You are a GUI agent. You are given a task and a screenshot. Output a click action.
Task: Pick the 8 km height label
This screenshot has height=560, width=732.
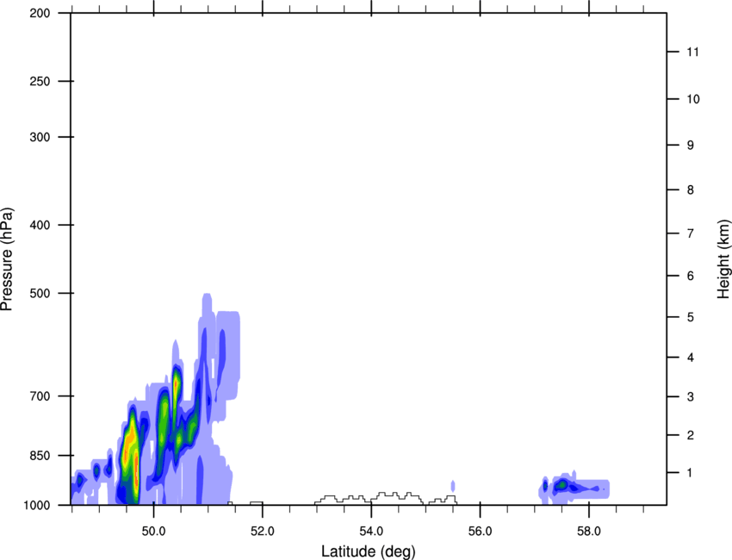691,190
